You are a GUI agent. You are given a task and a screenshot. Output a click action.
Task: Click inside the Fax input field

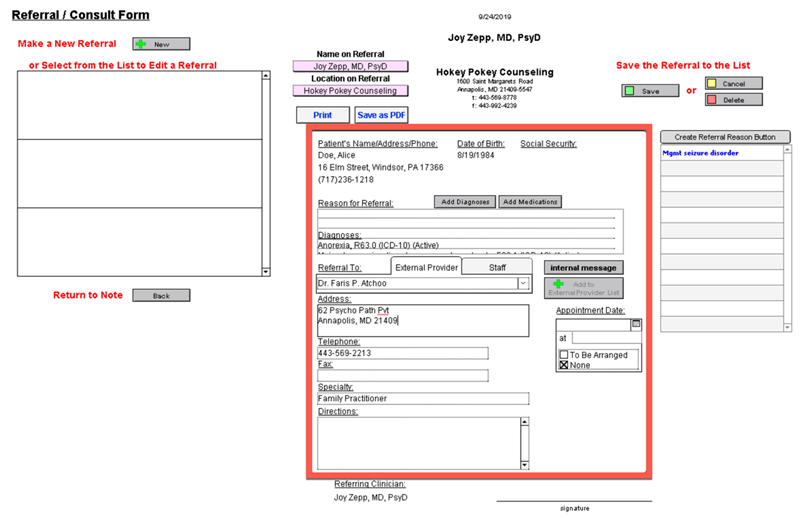(403, 376)
